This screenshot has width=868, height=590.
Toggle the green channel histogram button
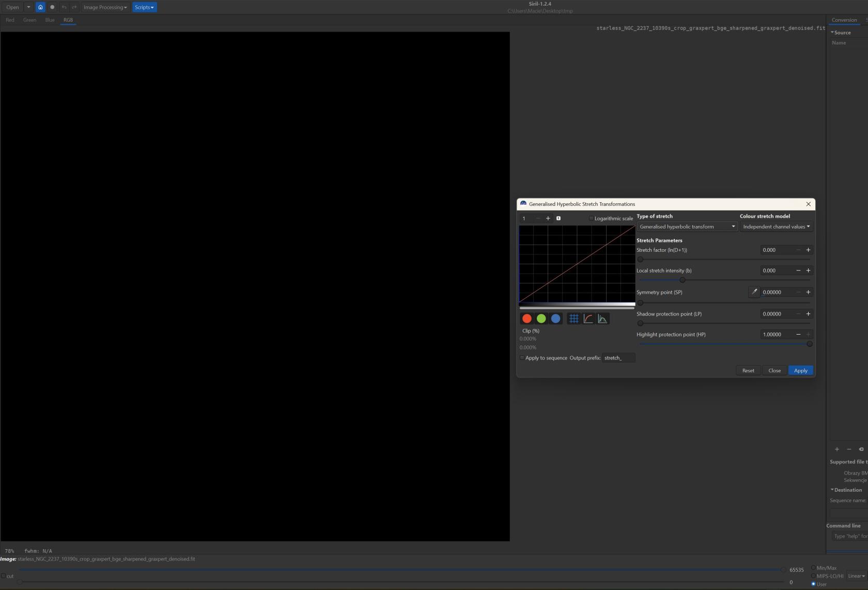coord(541,319)
